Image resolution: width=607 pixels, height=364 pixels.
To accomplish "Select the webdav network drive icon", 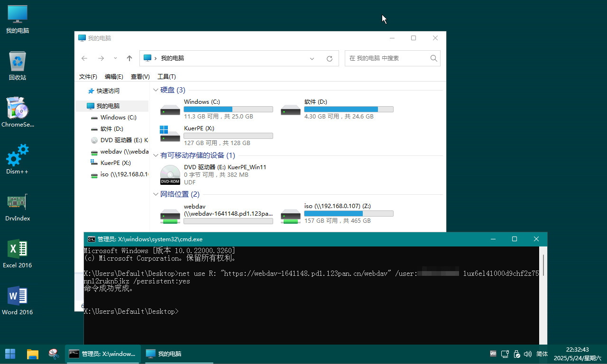I will click(170, 216).
